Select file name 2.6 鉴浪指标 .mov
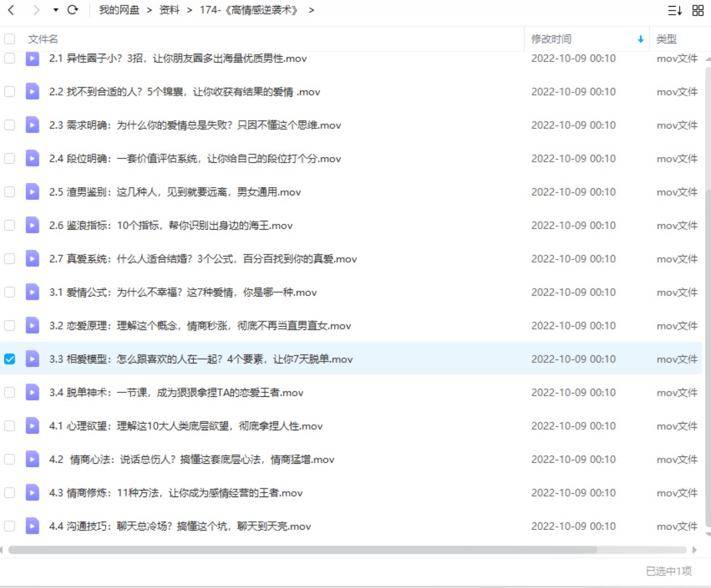The image size is (711, 588). (x=170, y=226)
